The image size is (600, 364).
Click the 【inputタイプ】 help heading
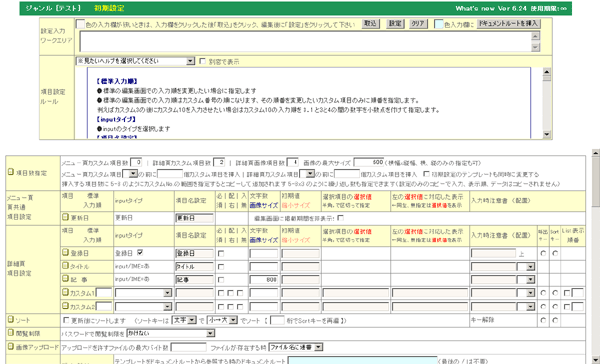[116, 119]
